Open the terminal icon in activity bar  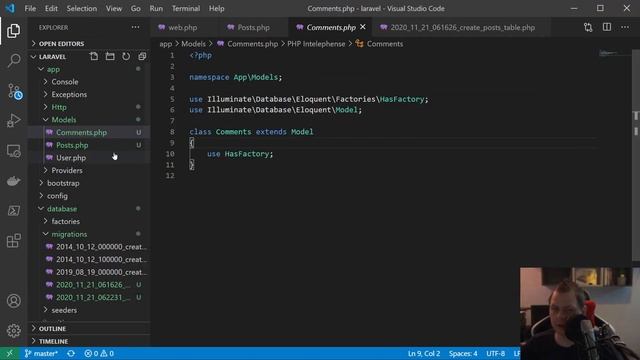click(x=13, y=211)
